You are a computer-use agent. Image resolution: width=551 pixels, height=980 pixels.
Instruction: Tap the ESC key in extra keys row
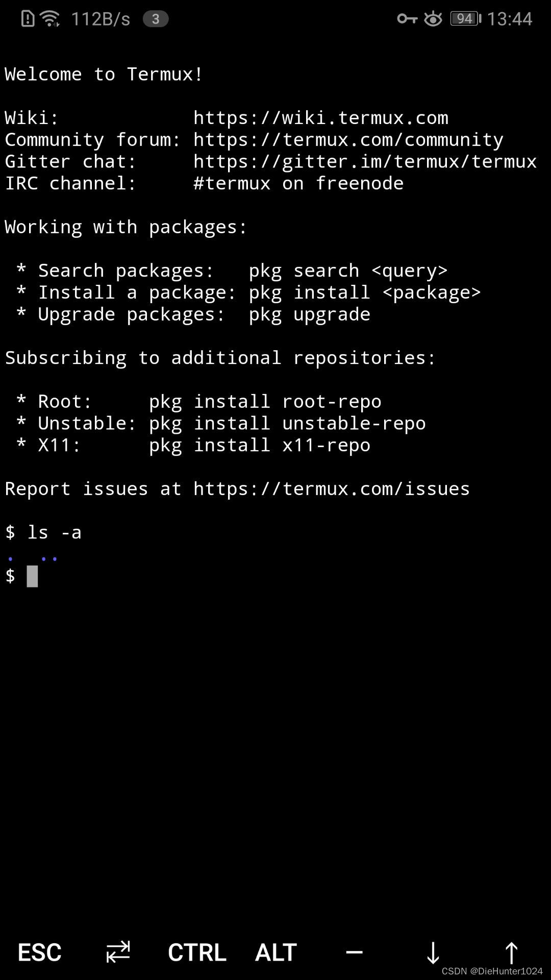coord(39,952)
